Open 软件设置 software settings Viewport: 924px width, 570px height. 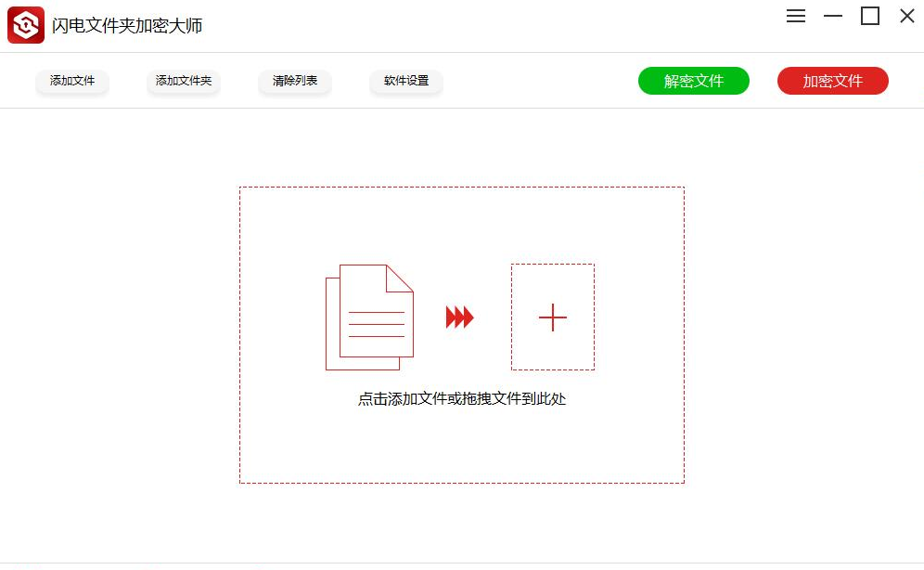[x=406, y=82]
